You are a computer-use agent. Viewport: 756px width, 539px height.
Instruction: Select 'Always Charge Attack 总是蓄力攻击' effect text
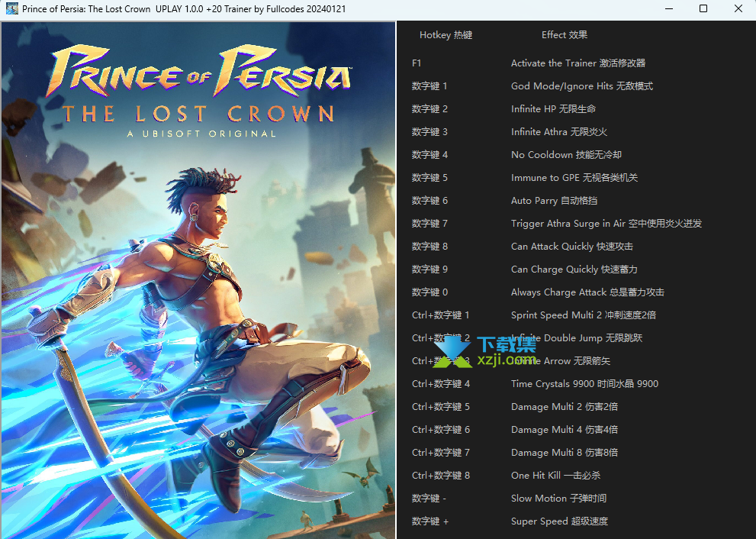[587, 292]
